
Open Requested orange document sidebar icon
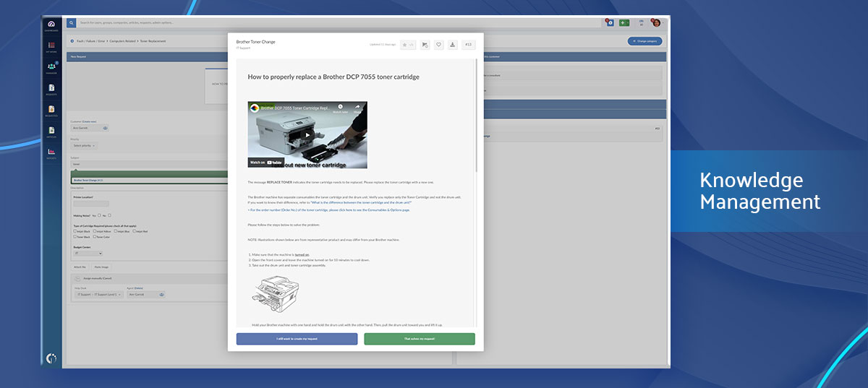[x=51, y=111]
